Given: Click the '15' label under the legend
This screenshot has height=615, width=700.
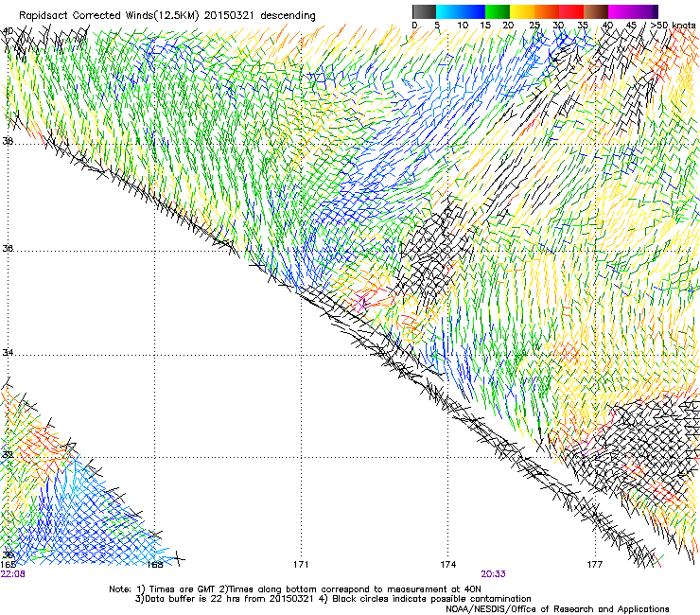Looking at the screenshot, I should coord(485,26).
